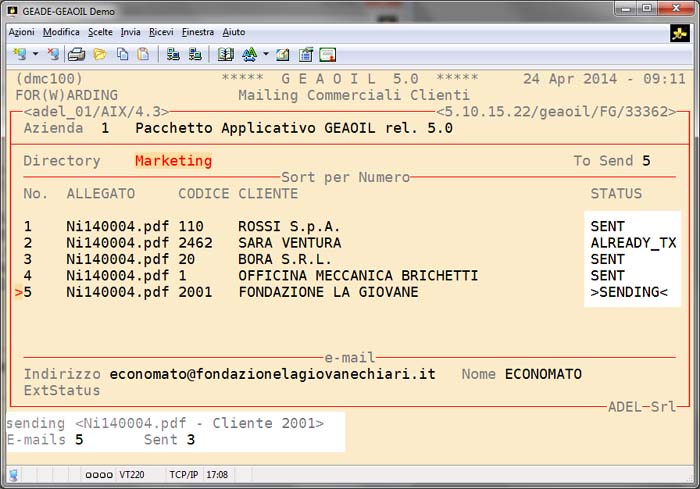This screenshot has height=489, width=700.
Task: Click the new connection toolbar icon
Action: point(19,54)
